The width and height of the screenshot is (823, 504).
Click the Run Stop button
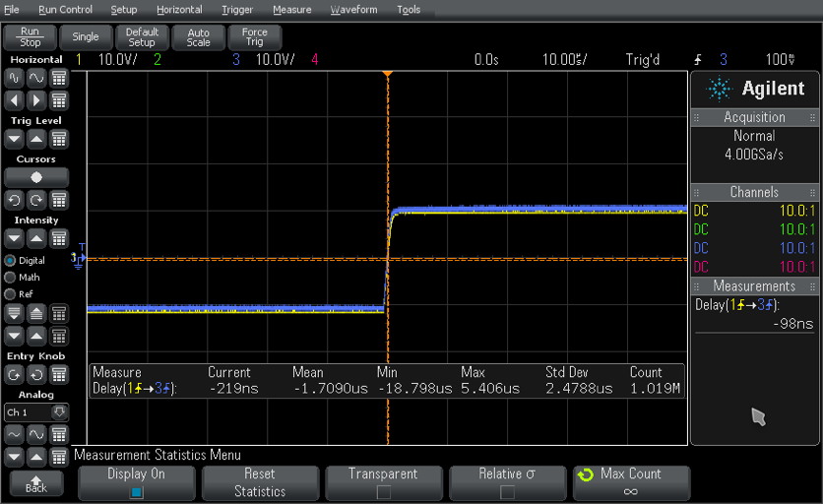31,37
